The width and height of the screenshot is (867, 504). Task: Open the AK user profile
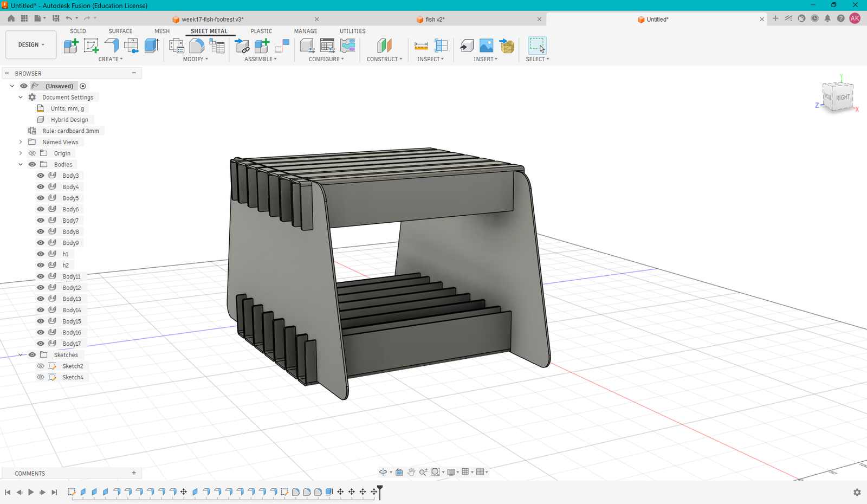(x=855, y=18)
